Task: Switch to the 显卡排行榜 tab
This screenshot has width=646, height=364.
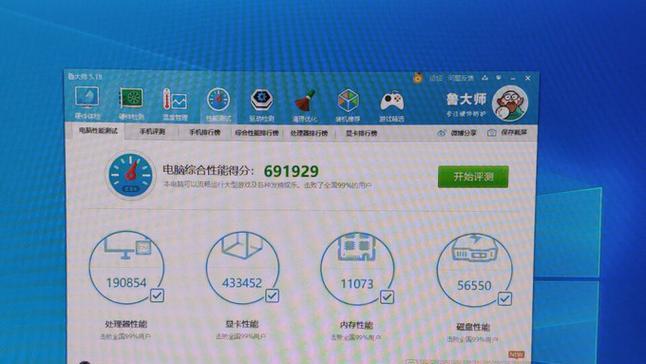Action: tap(361, 133)
